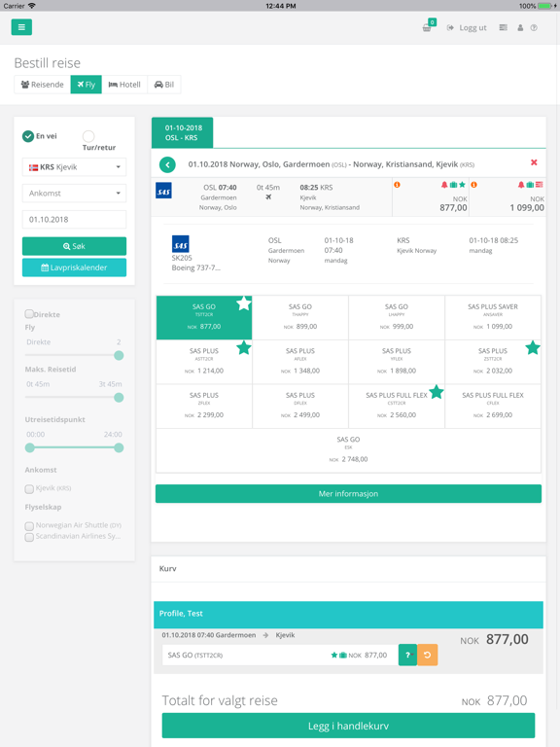Switch to Fly tab
This screenshot has height=747, width=560.
pyautogui.click(x=87, y=85)
